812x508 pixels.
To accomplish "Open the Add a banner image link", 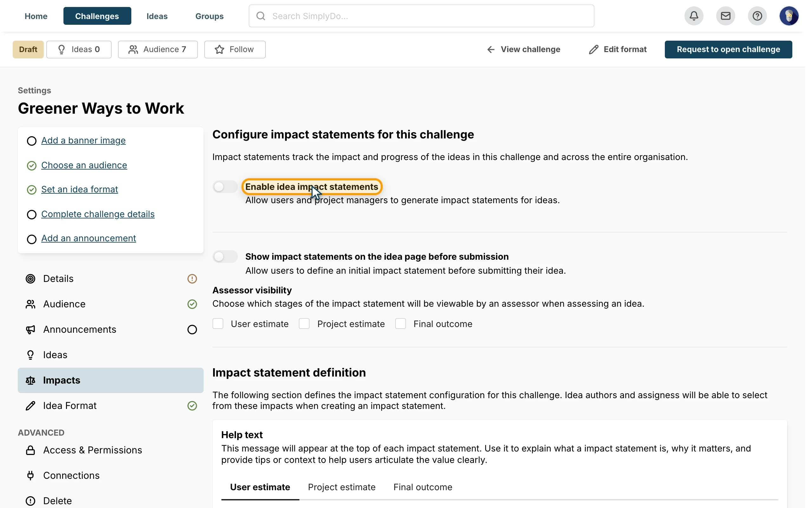I will pyautogui.click(x=83, y=140).
